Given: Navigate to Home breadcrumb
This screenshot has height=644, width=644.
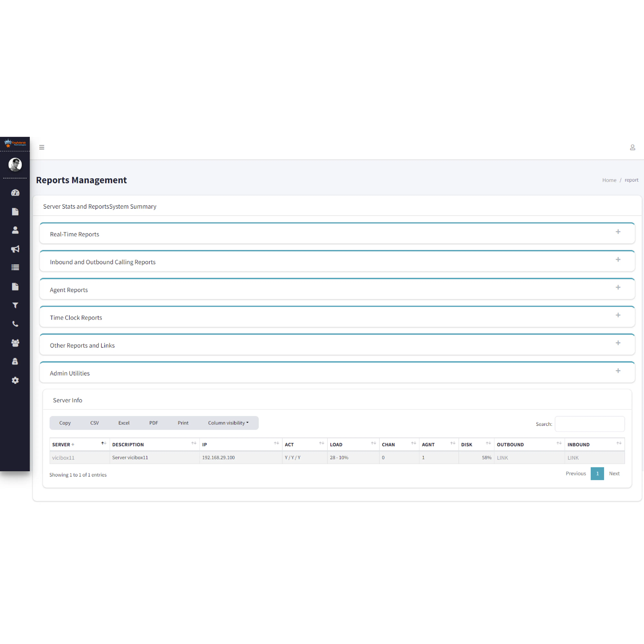Looking at the screenshot, I should click(609, 180).
